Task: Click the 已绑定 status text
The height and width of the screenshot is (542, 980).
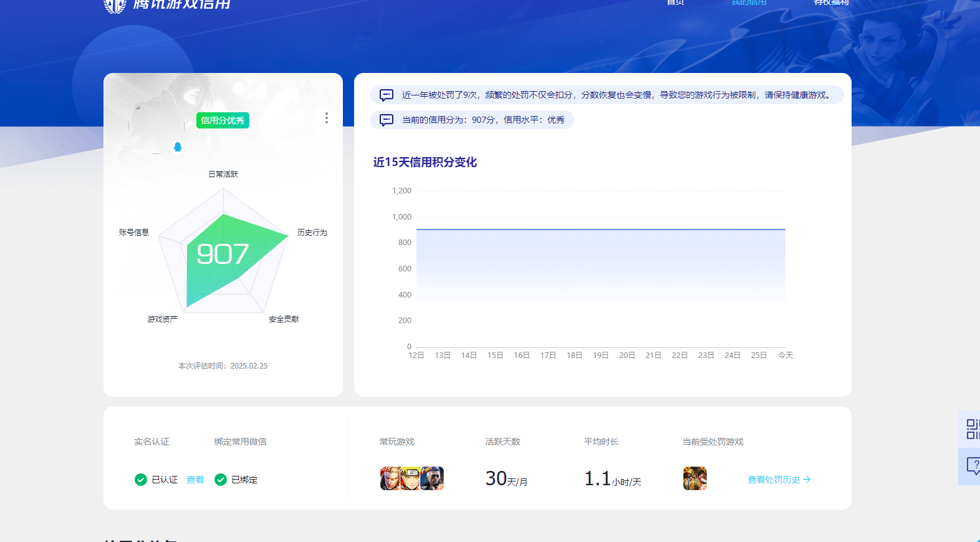Action: (x=244, y=480)
